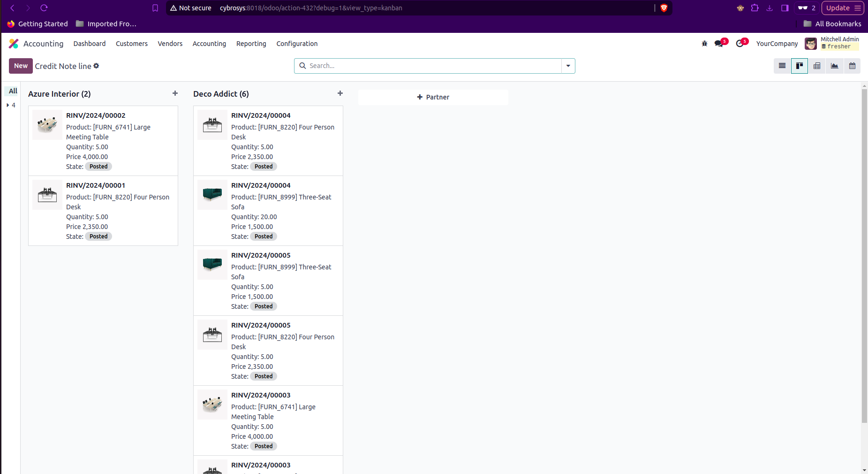Open the activities clock icon
Image resolution: width=868 pixels, height=474 pixels.
coord(740,44)
